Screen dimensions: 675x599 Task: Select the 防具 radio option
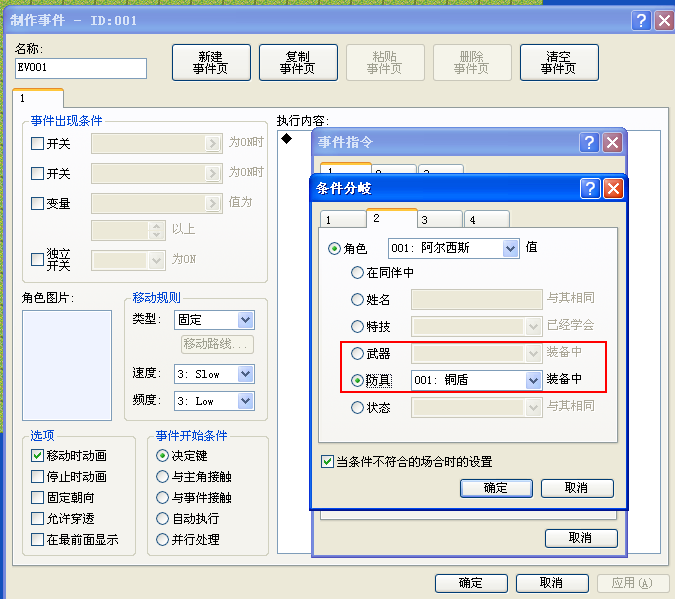[x=357, y=380]
